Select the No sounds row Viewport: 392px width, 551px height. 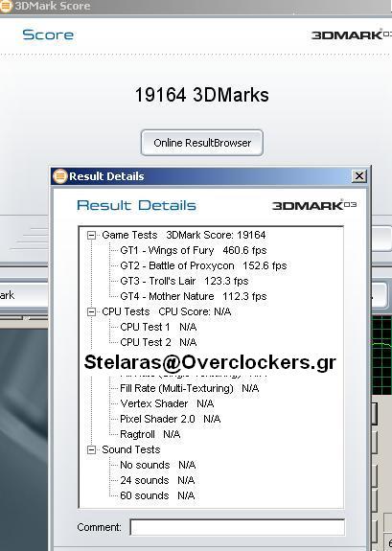click(158, 465)
